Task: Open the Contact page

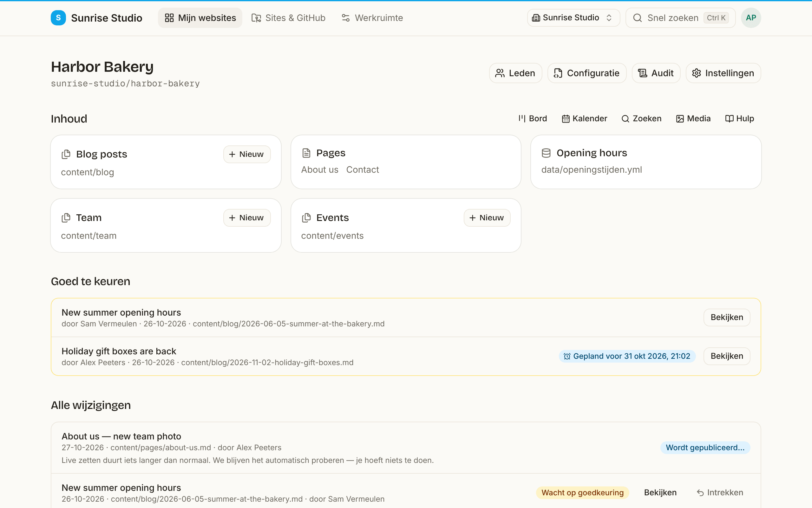Action: [x=362, y=170]
